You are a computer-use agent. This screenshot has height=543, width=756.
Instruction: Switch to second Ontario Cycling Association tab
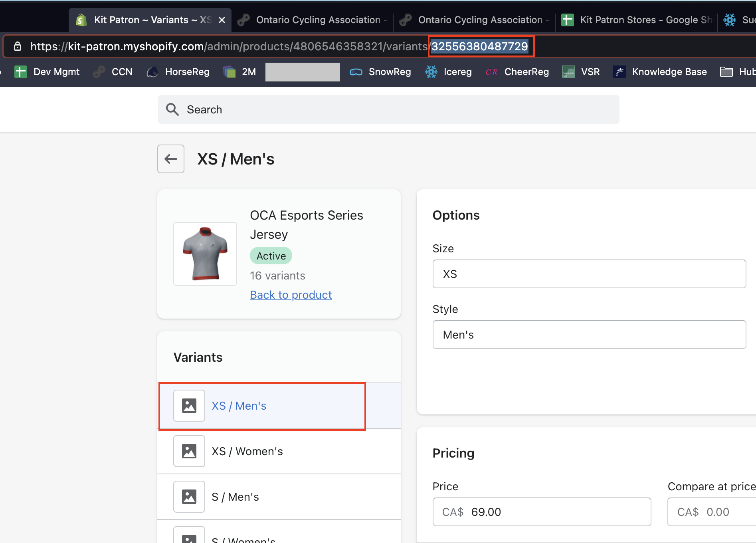(x=475, y=20)
